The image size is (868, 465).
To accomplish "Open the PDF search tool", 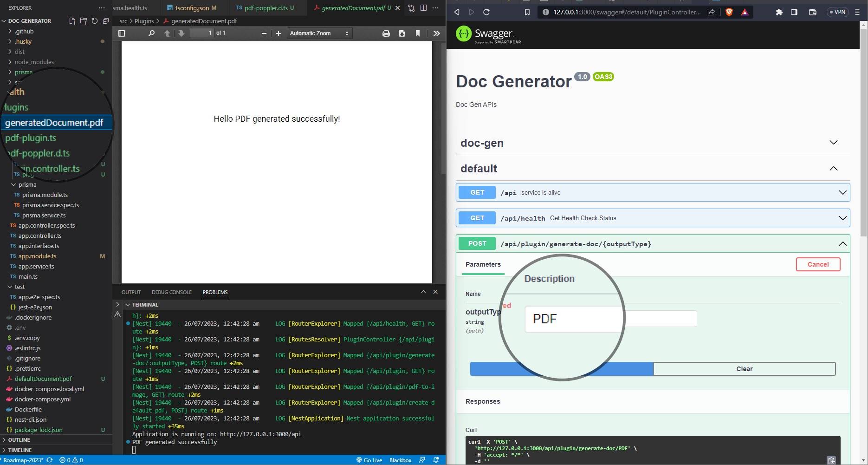I will click(x=151, y=33).
